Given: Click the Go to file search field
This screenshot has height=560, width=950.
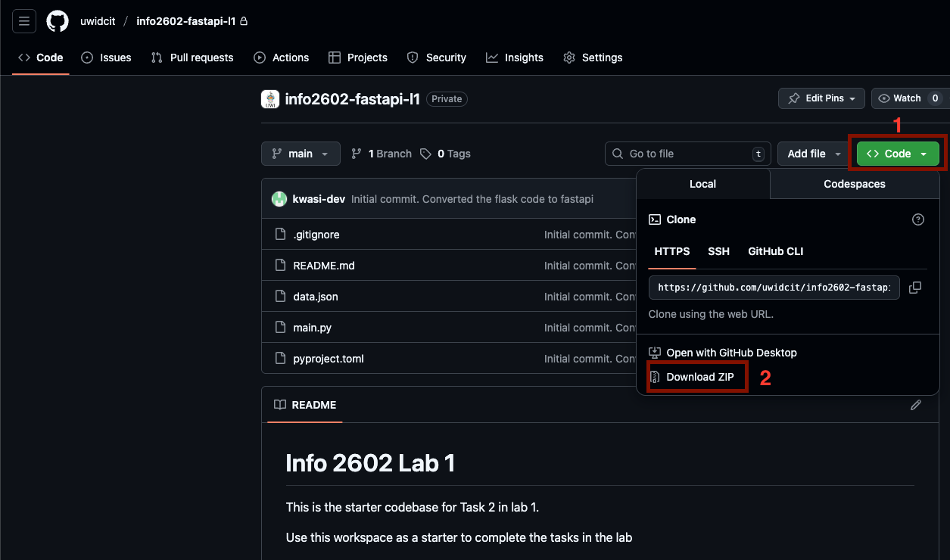Looking at the screenshot, I should coord(687,154).
